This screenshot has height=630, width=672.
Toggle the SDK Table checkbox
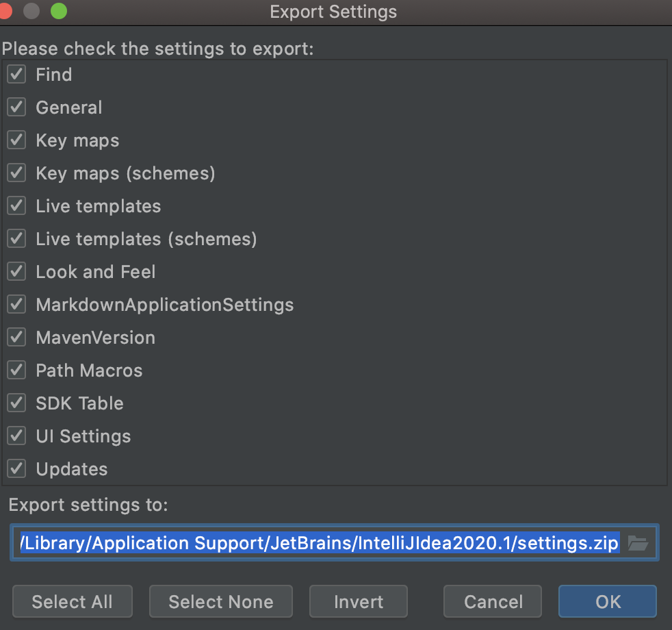coord(16,403)
